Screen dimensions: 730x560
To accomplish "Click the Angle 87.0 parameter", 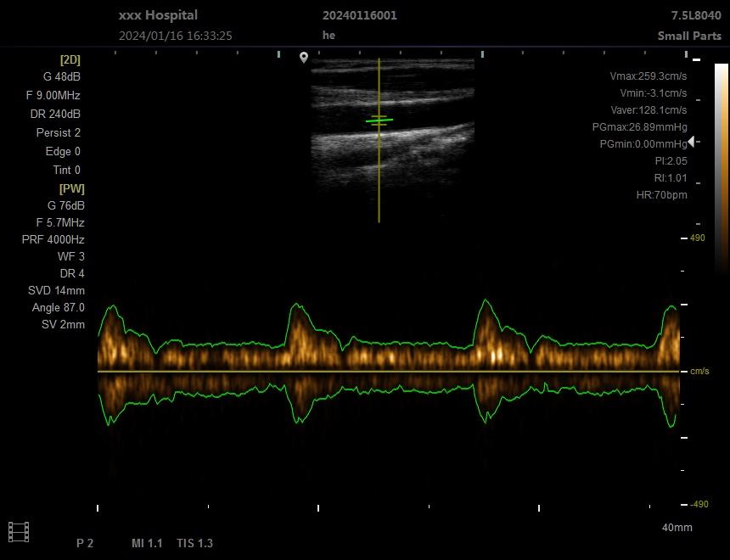I will (x=59, y=307).
